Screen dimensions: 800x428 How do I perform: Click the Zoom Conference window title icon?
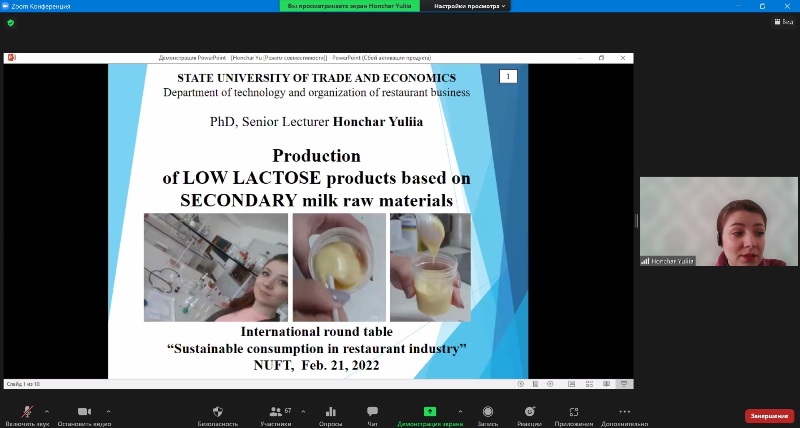coord(6,6)
